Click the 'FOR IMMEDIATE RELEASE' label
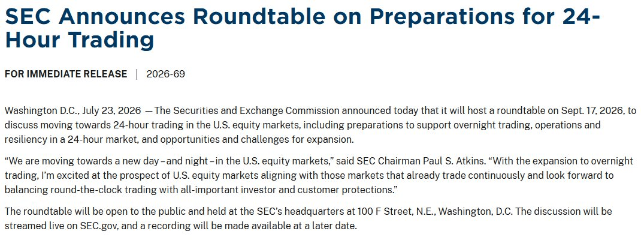644x240 pixels. [66, 74]
